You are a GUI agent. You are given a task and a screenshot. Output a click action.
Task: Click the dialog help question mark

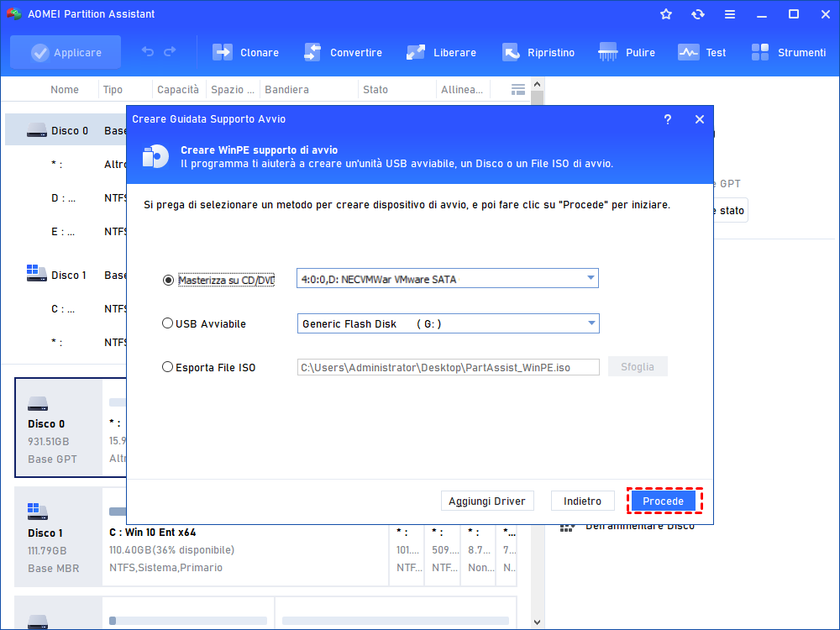[x=668, y=119]
